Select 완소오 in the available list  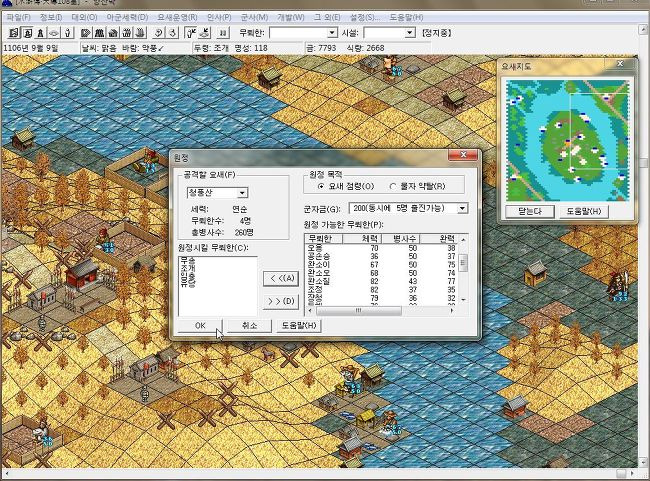318,273
